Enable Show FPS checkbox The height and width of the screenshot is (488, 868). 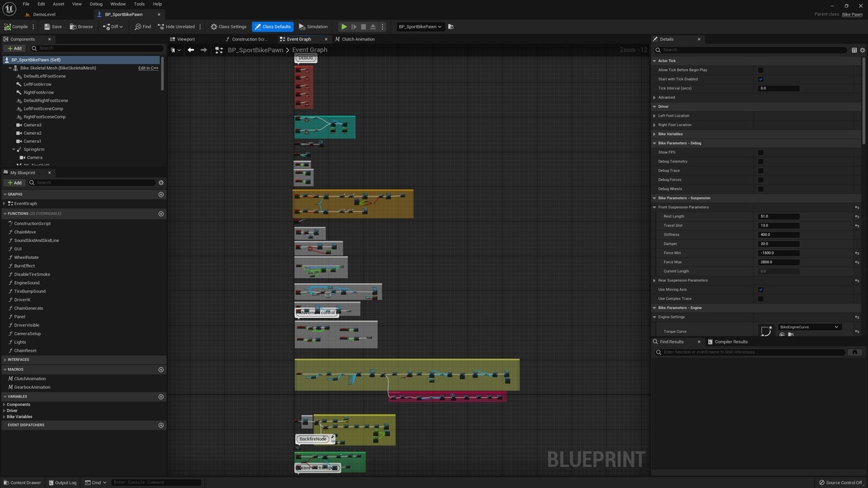pos(760,152)
